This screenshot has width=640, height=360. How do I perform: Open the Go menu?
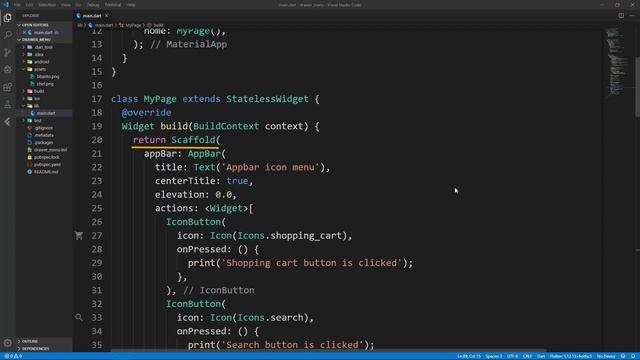point(78,5)
